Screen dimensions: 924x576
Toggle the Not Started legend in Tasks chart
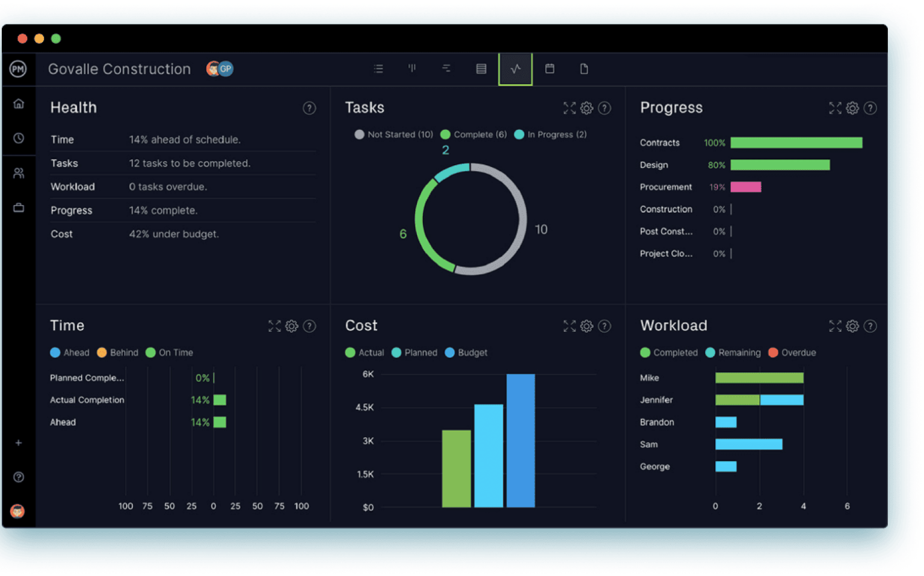click(394, 134)
